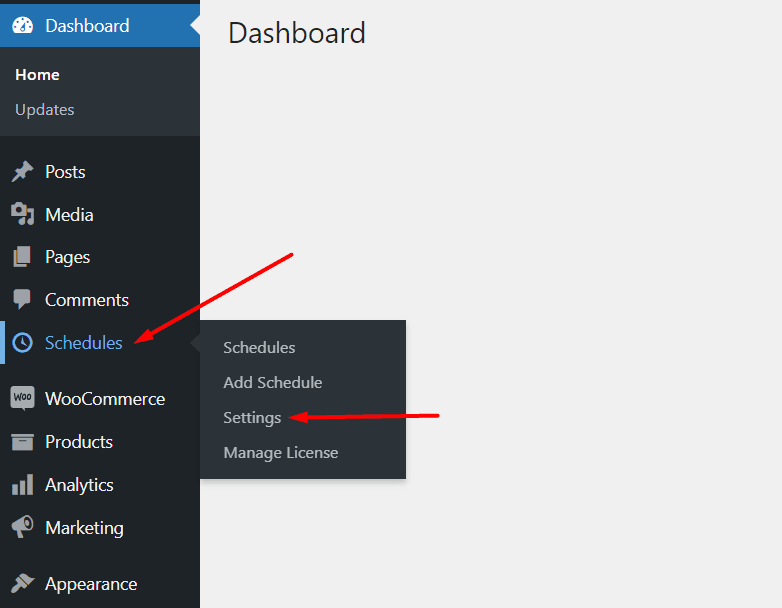
Task: Click the Media library icon
Action: tap(22, 215)
